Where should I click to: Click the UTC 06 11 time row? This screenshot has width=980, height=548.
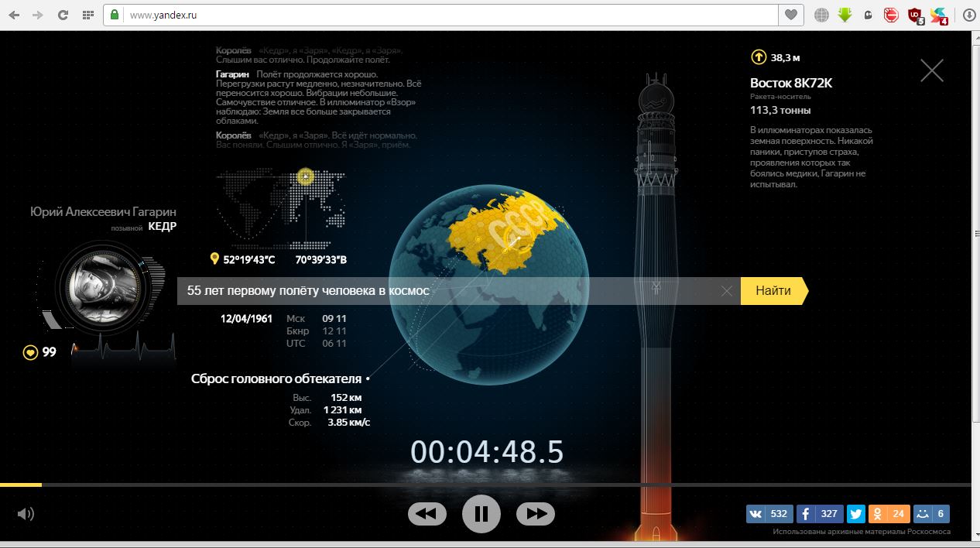(316, 343)
